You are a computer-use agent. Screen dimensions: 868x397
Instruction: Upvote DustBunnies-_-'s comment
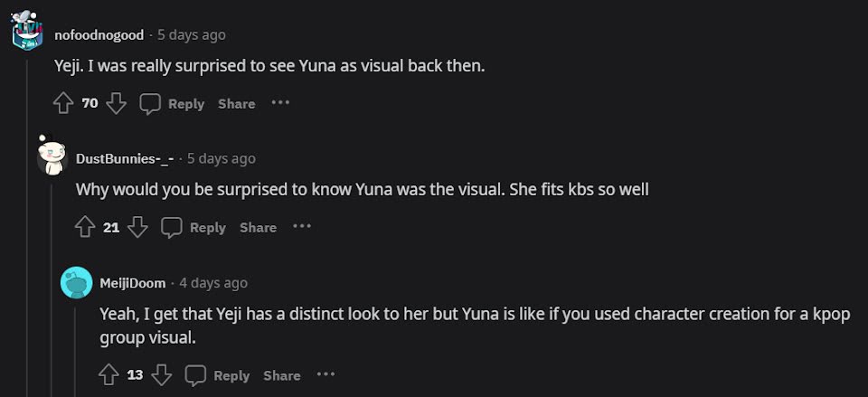85,227
